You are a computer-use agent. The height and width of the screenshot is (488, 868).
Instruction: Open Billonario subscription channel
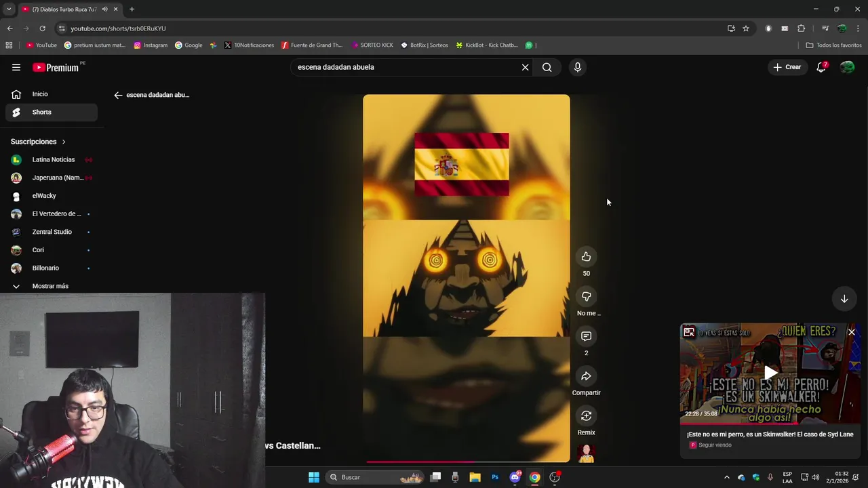[x=52, y=268]
